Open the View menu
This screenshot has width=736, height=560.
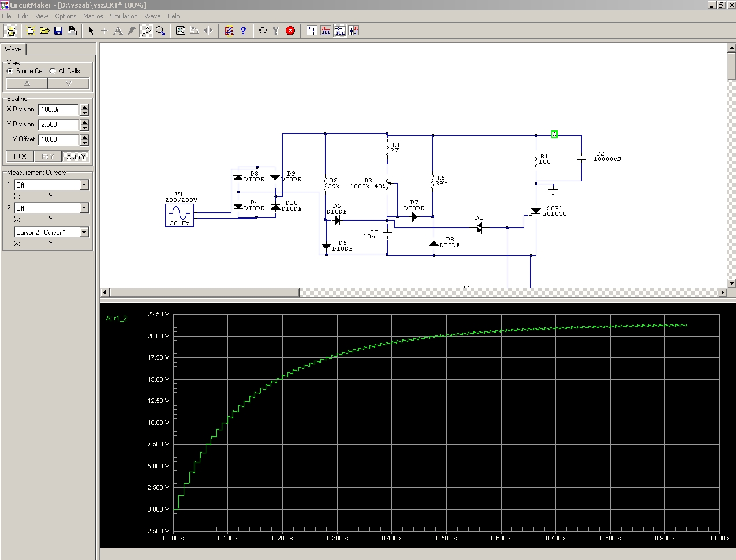click(x=42, y=16)
